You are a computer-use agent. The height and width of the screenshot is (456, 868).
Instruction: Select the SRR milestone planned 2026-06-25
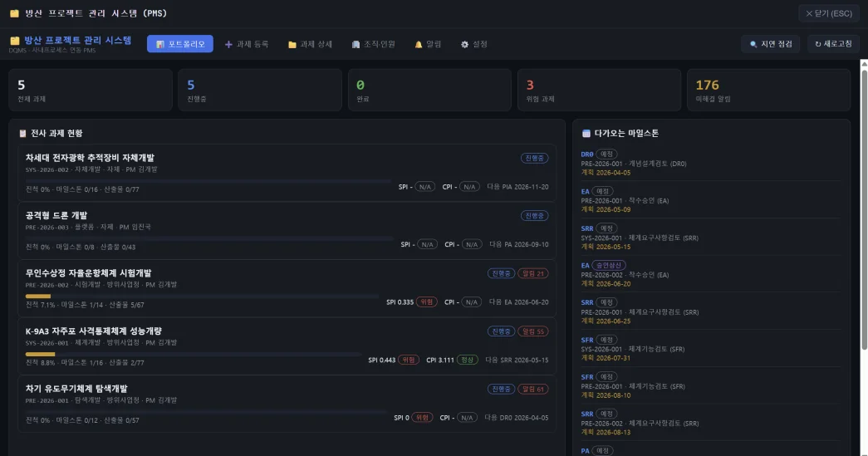pyautogui.click(x=711, y=311)
